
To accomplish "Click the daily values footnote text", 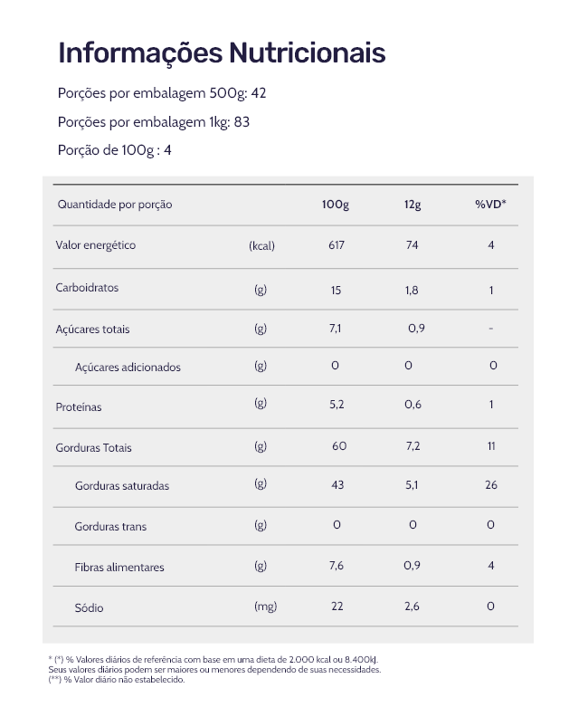I will pyautogui.click(x=214, y=670).
